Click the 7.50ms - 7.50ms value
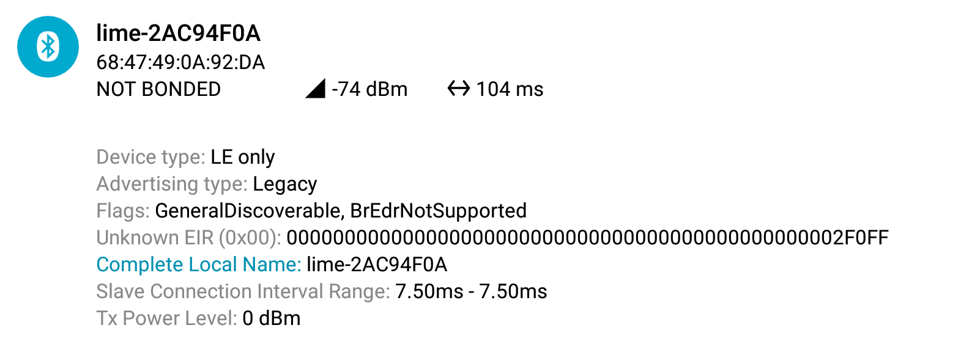This screenshot has height=347, width=980. [x=471, y=291]
